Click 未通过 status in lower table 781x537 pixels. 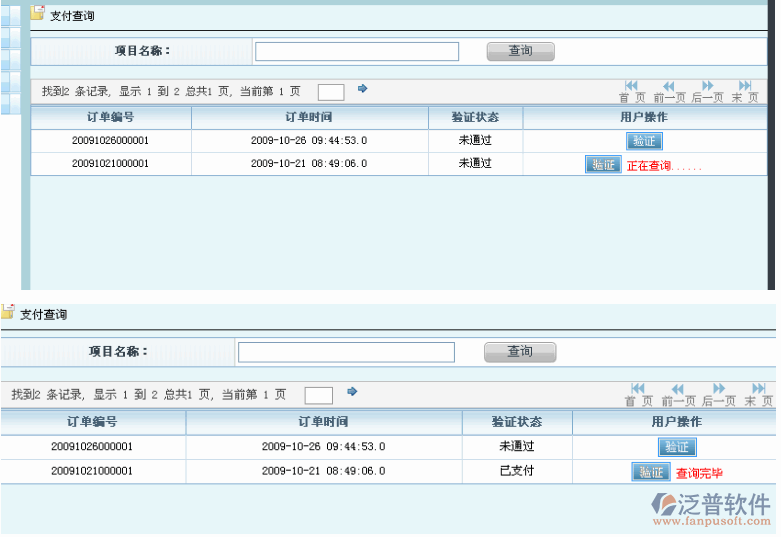tap(517, 446)
